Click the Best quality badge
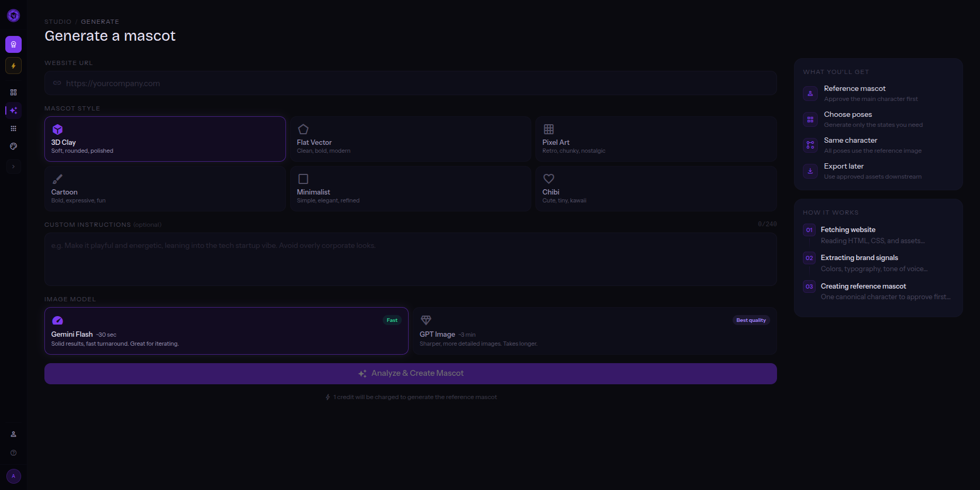This screenshot has height=490, width=980. [751, 320]
